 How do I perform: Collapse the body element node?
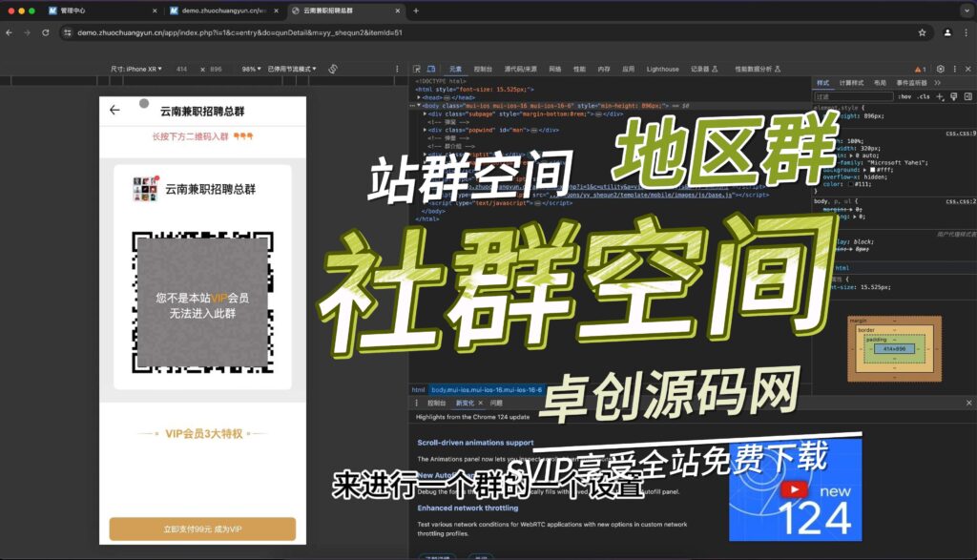pyautogui.click(x=420, y=106)
